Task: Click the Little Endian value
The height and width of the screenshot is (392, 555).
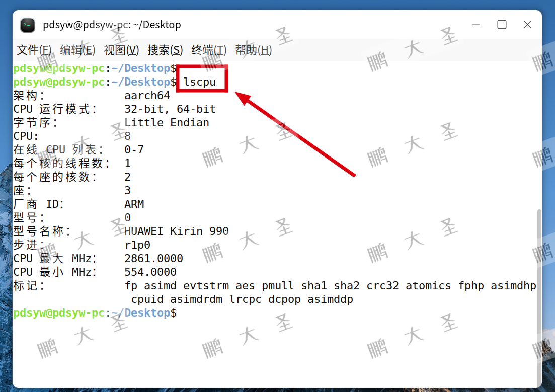Action: [167, 122]
